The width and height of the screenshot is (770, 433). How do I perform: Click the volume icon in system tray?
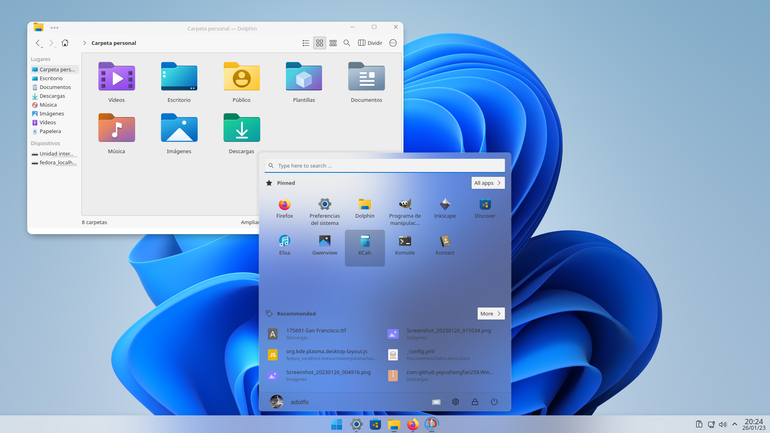[722, 425]
